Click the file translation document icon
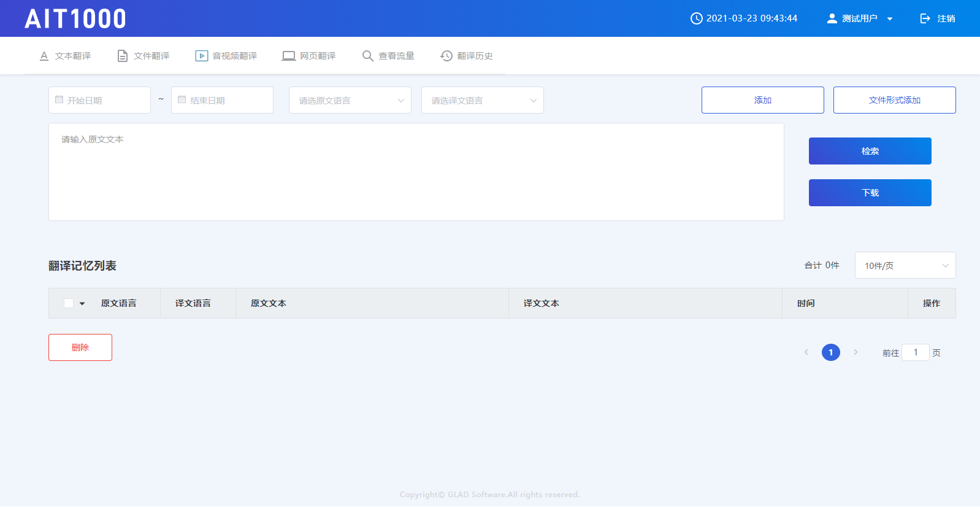Image resolution: width=980 pixels, height=507 pixels. [123, 56]
